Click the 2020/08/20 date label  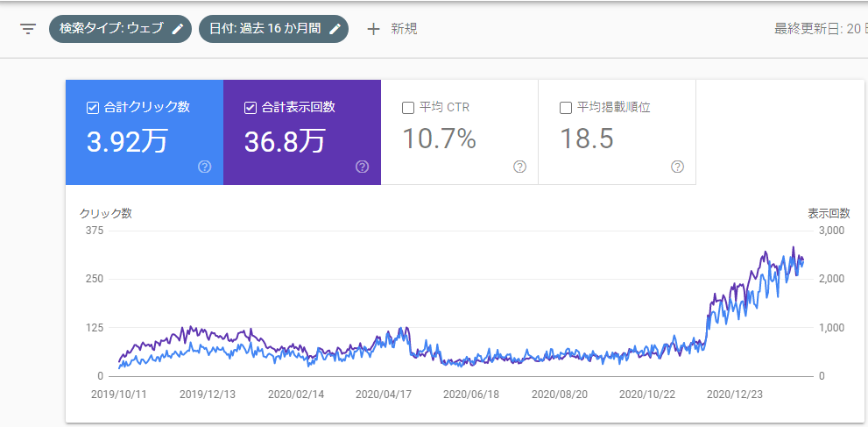click(x=559, y=395)
